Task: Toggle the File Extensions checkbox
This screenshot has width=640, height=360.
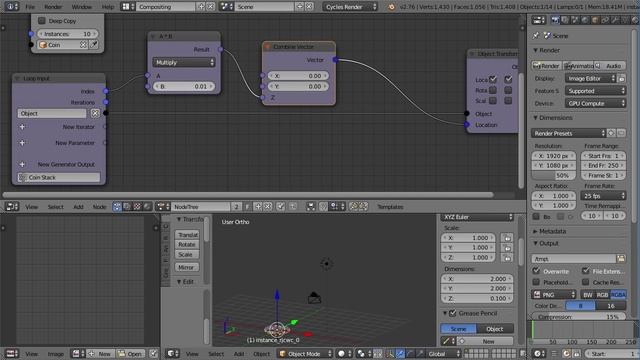Action: pyautogui.click(x=586, y=271)
